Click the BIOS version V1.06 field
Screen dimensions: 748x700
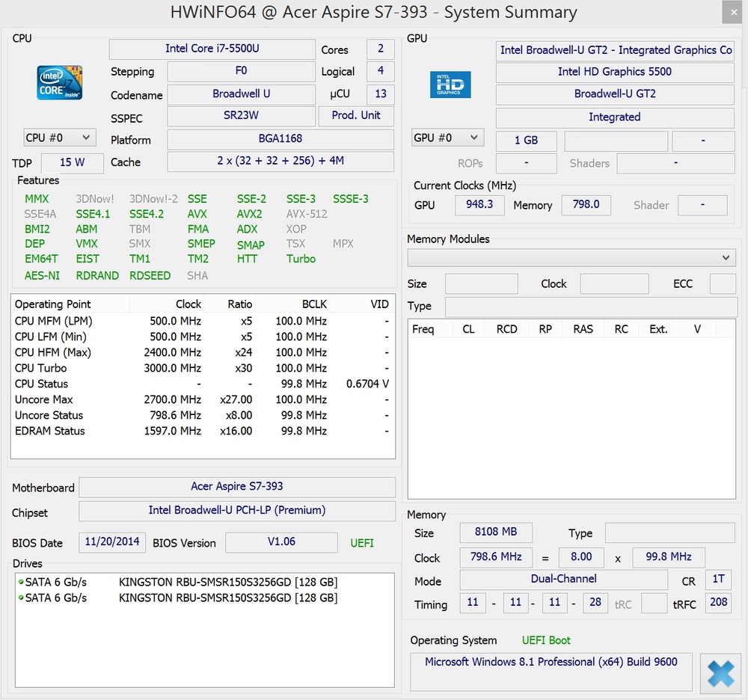(281, 542)
